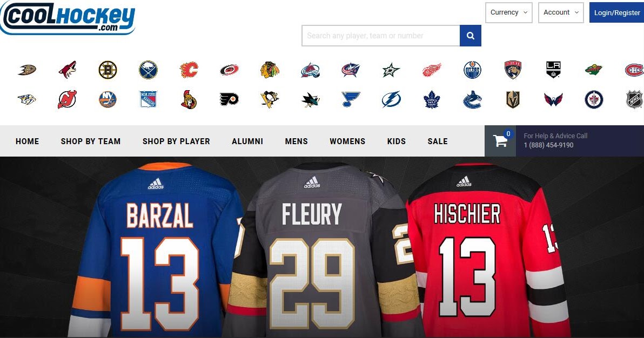Screen dimensions: 644x338
Task: Open the shopping cart
Action: tap(500, 140)
